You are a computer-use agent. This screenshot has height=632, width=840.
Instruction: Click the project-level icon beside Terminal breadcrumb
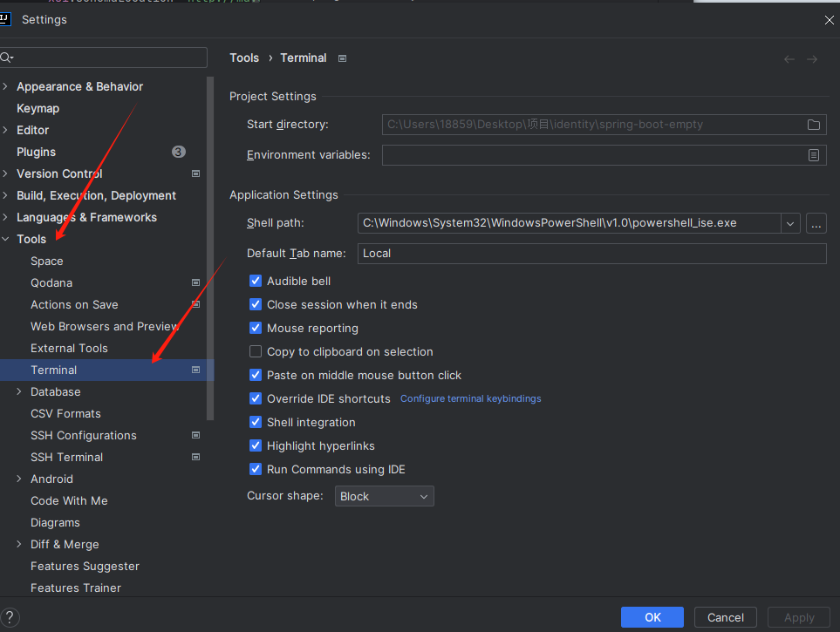point(343,58)
